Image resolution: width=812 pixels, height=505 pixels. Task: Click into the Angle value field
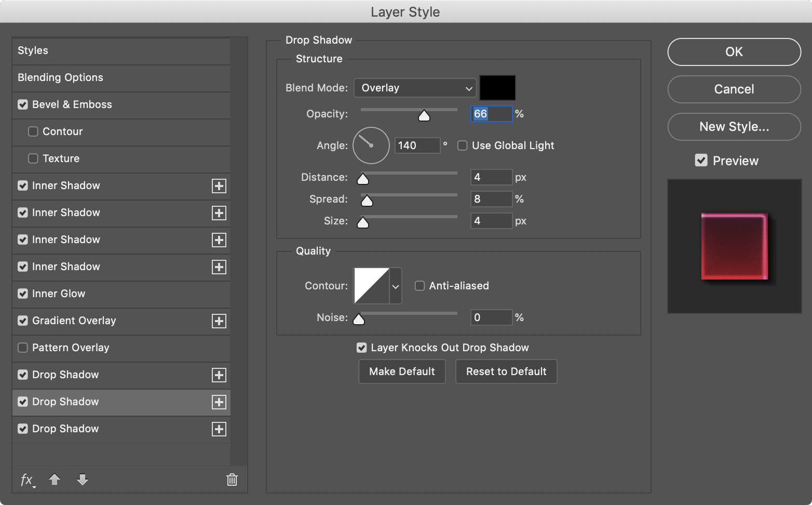417,145
